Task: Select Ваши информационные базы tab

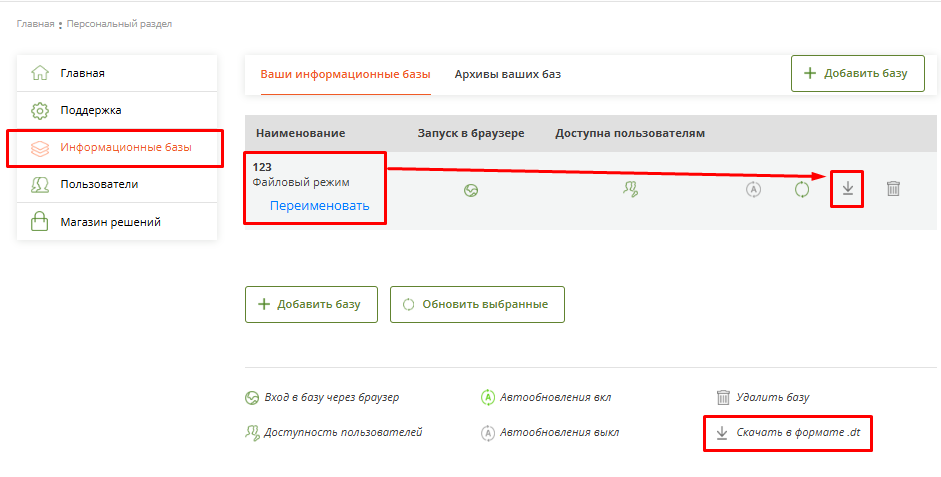Action: click(345, 74)
